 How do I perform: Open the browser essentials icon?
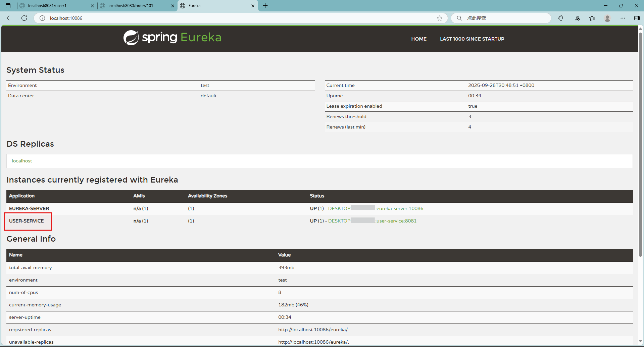pos(577,18)
